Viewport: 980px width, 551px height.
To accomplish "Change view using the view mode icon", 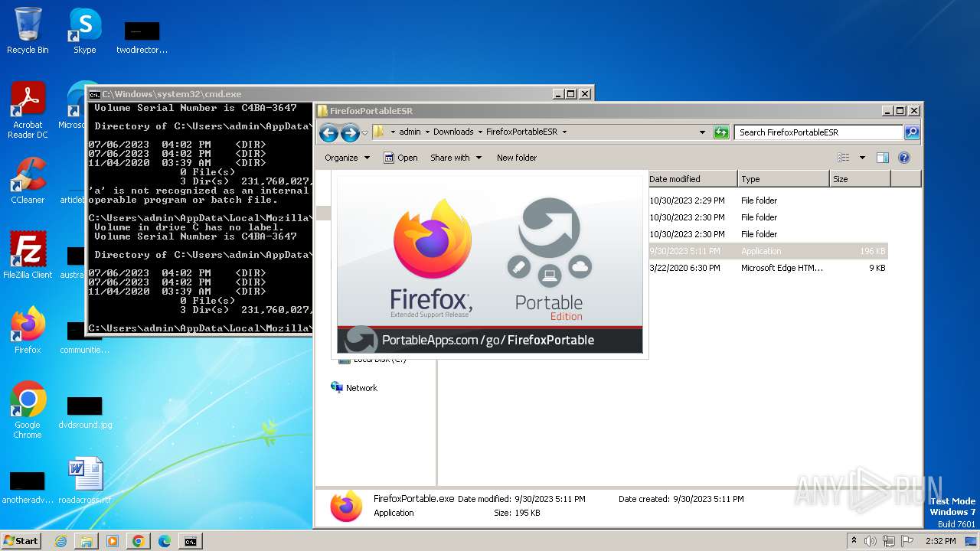I will point(844,158).
